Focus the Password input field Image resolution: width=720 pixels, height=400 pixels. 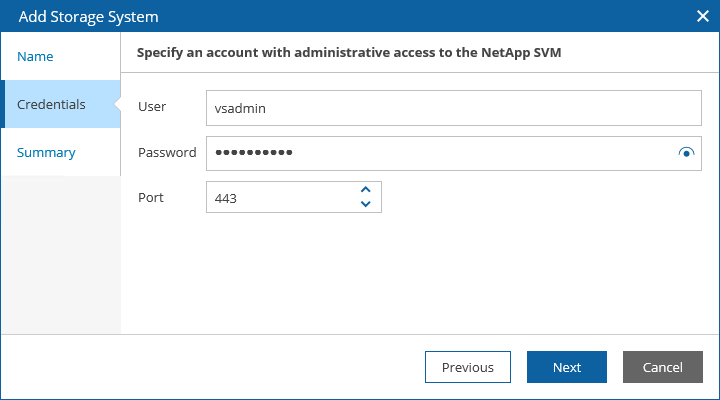point(440,153)
